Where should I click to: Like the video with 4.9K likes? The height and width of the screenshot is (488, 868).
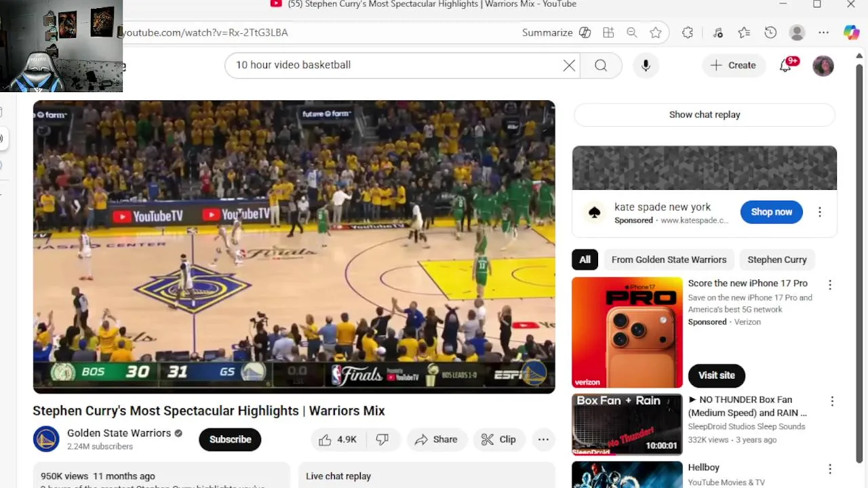coord(338,440)
